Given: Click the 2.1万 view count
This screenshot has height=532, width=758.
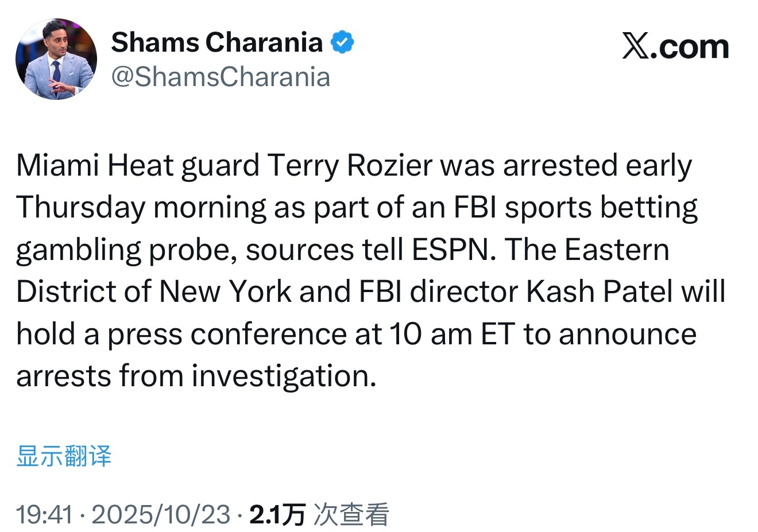Looking at the screenshot, I should 277,514.
